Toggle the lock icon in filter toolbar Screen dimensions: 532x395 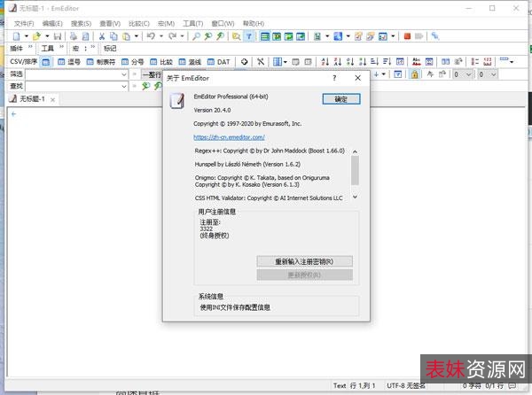pos(414,74)
